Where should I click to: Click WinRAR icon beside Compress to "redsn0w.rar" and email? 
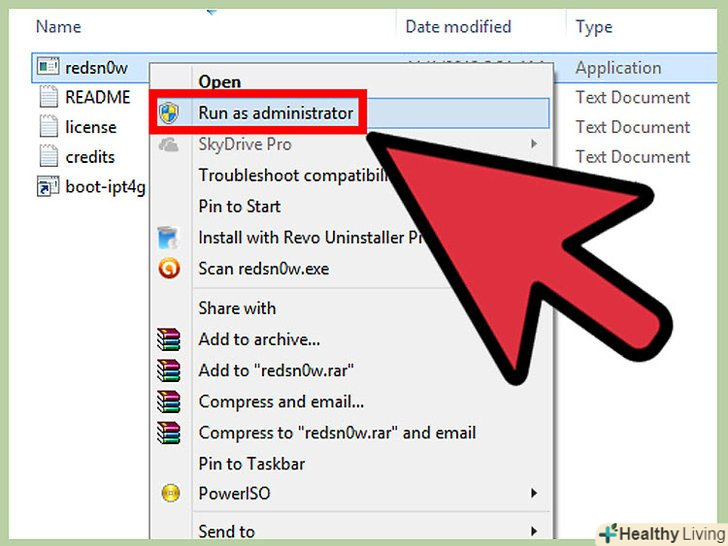coord(168,433)
